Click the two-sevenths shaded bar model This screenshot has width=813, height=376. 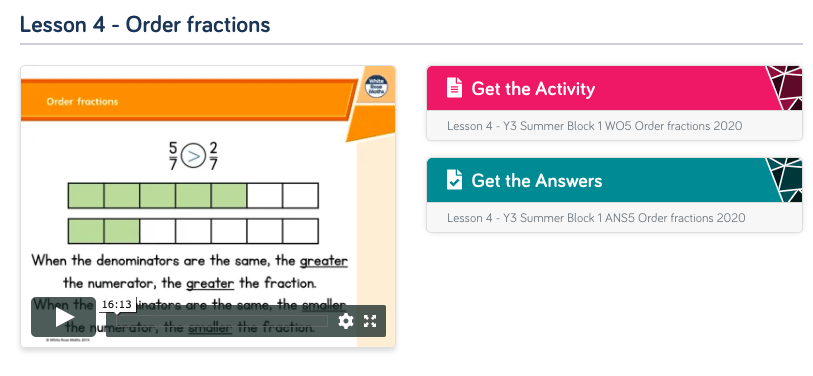[x=193, y=231]
